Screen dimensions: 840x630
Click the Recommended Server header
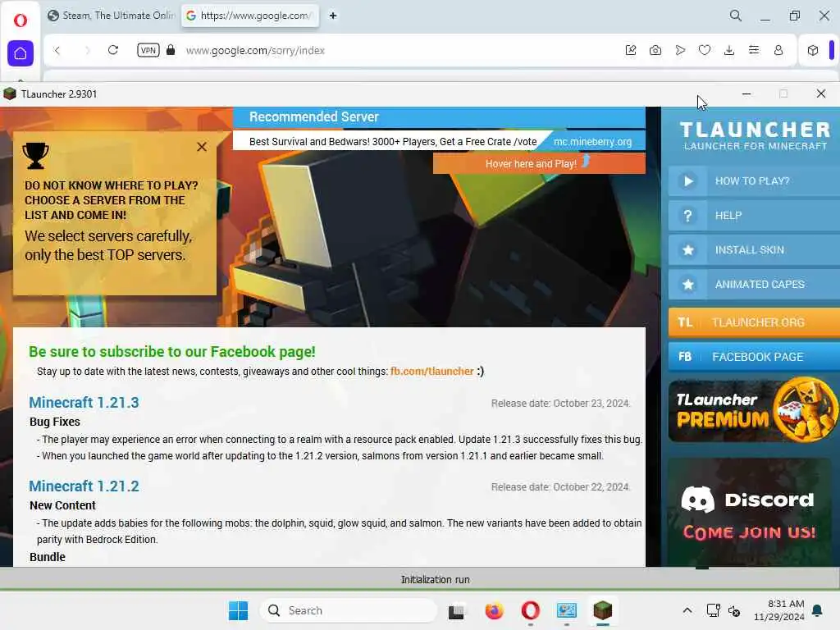coord(314,116)
